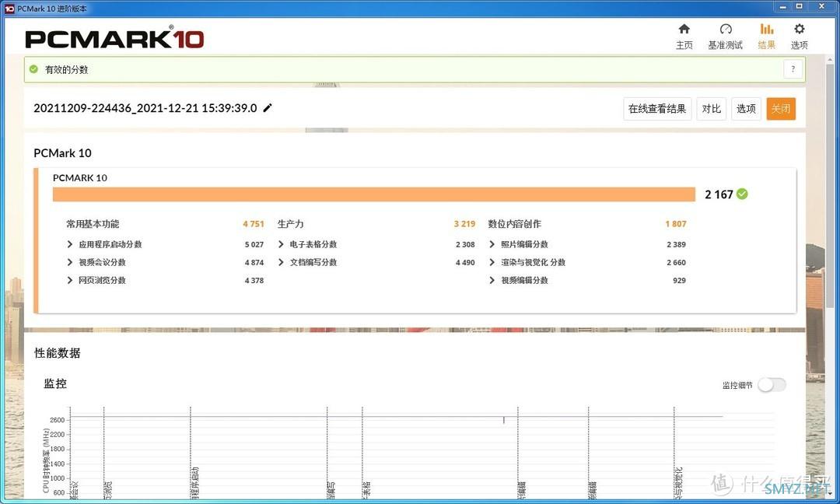Click the green check beside score 2 167
This screenshot has width=840, height=504.
pos(742,194)
